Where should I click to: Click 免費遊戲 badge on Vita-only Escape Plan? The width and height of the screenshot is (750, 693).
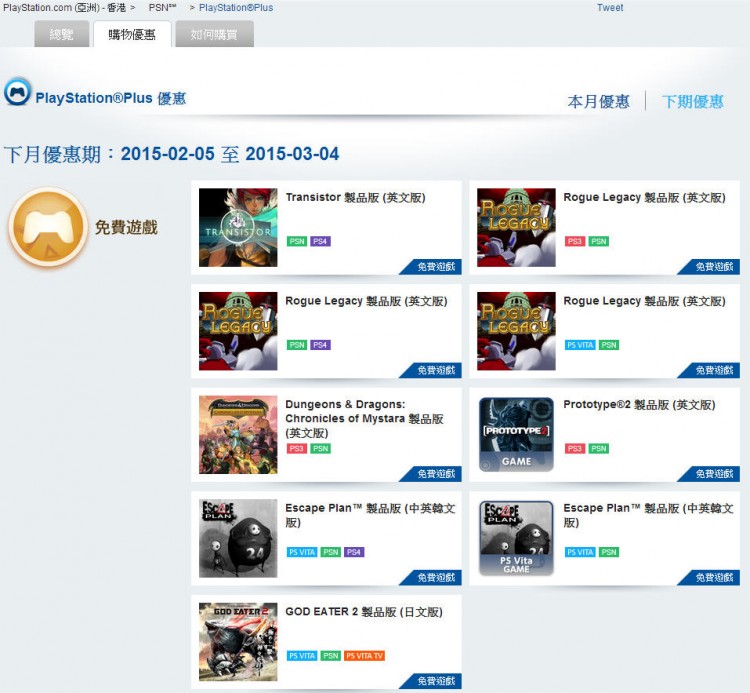pos(709,578)
